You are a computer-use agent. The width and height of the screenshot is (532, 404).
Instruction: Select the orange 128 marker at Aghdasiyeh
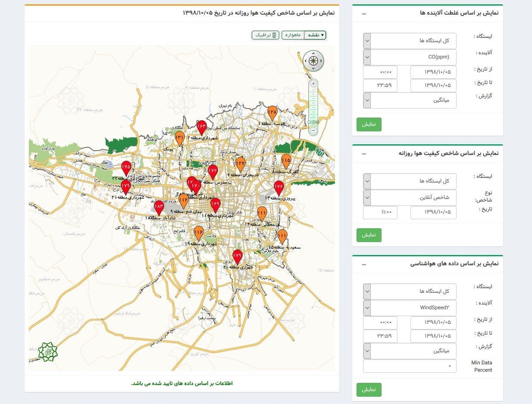(272, 113)
